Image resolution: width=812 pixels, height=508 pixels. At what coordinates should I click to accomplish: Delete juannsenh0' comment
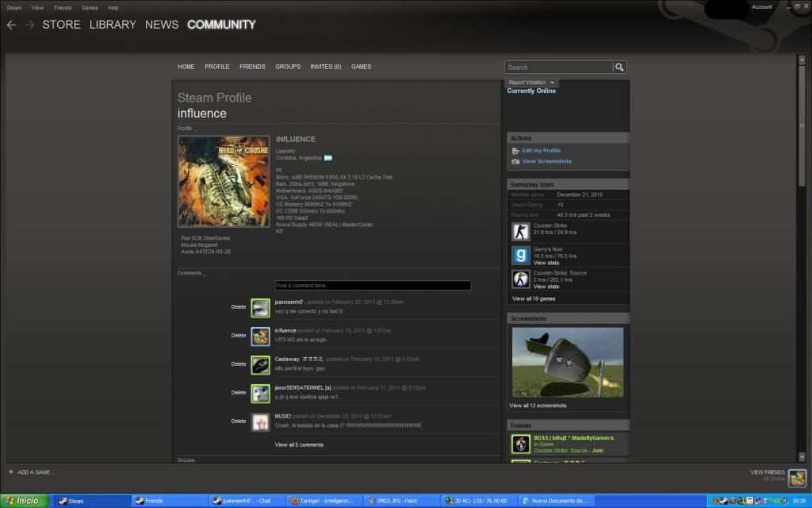pos(238,307)
